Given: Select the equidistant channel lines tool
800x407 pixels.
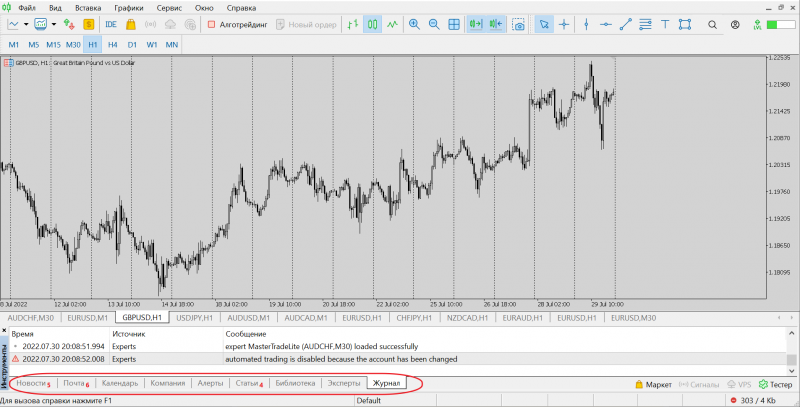Looking at the screenshot, I should tap(645, 24).
